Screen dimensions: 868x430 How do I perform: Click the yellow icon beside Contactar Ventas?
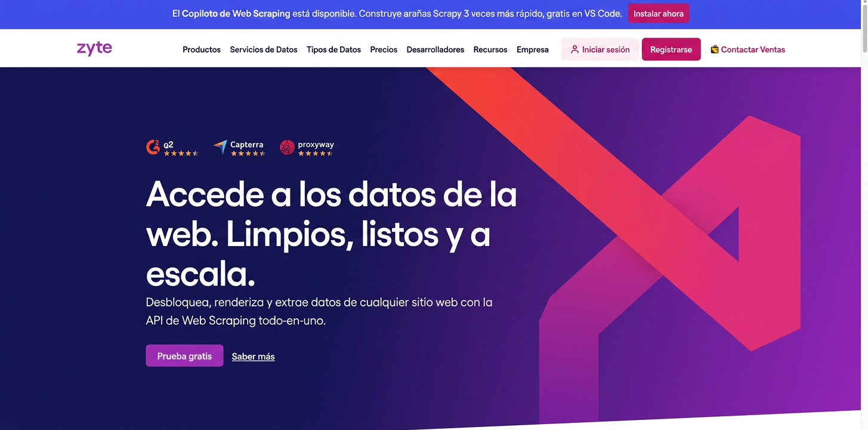[x=714, y=50]
